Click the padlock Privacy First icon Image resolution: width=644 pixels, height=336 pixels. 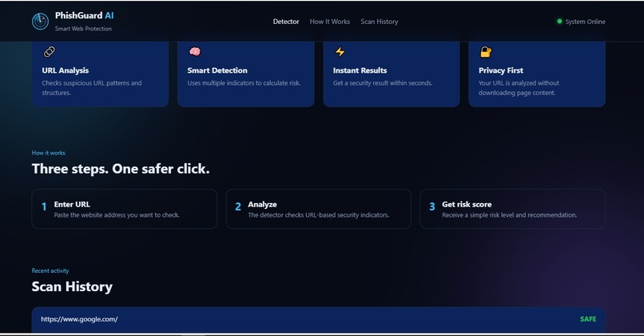(x=486, y=52)
